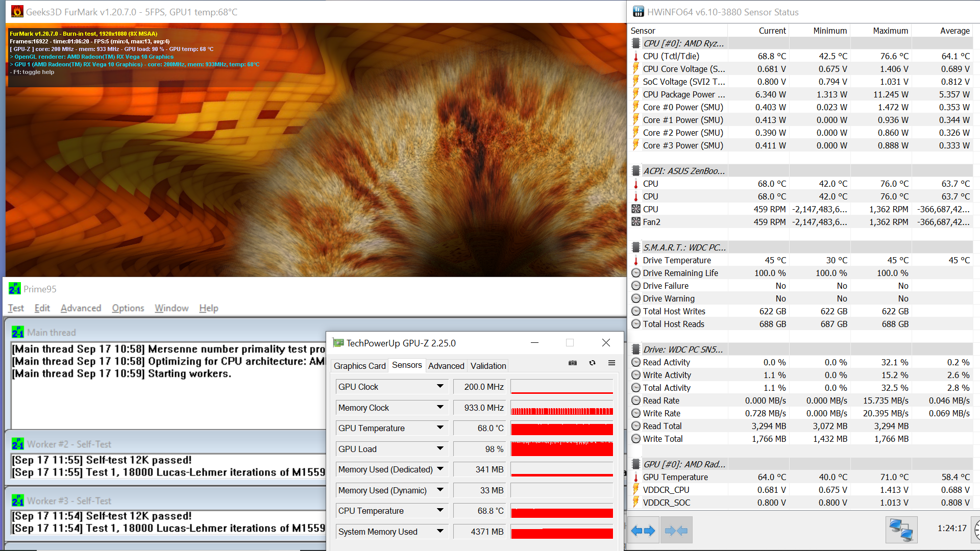
Task: Click the GPU-Z refresh icon
Action: (592, 363)
